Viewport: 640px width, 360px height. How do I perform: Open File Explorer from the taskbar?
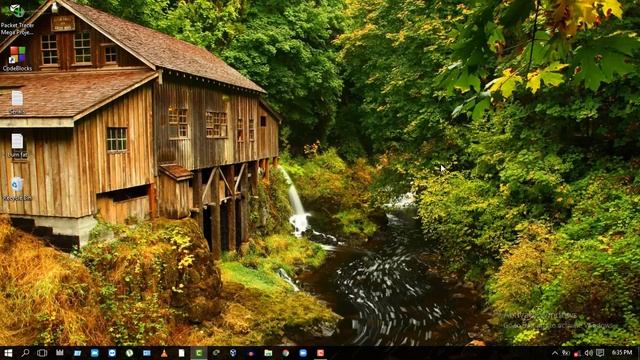[x=268, y=353]
